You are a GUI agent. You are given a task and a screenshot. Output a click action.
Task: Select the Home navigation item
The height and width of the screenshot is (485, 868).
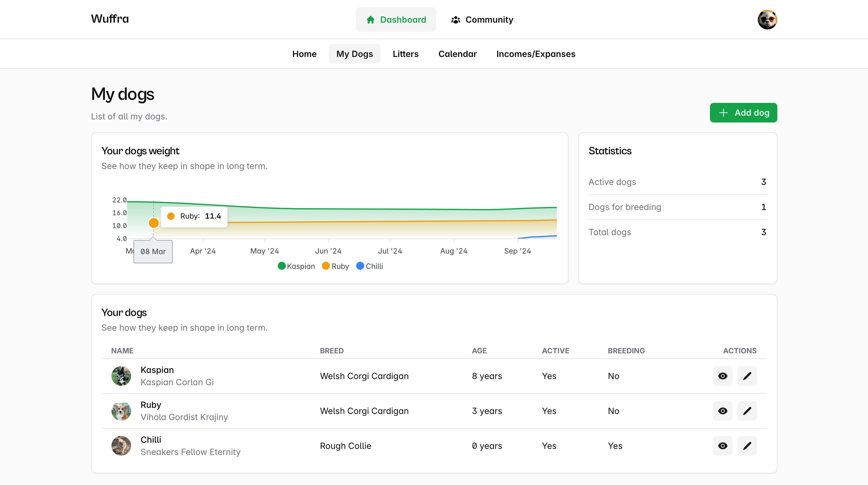pos(304,54)
